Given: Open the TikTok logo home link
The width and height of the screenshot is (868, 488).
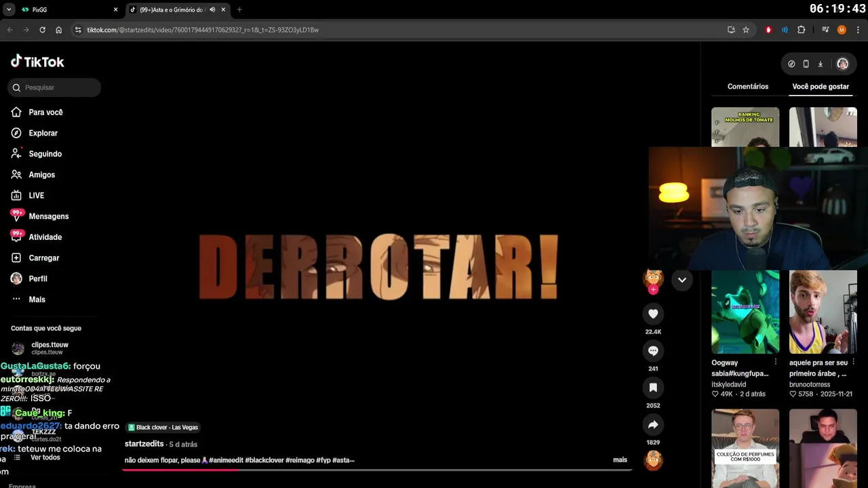Looking at the screenshot, I should pos(37,62).
